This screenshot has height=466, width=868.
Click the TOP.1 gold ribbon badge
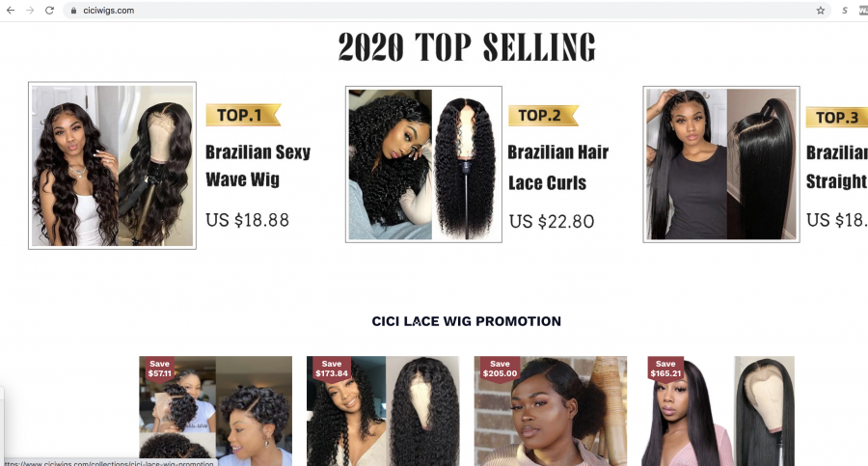[x=243, y=115]
